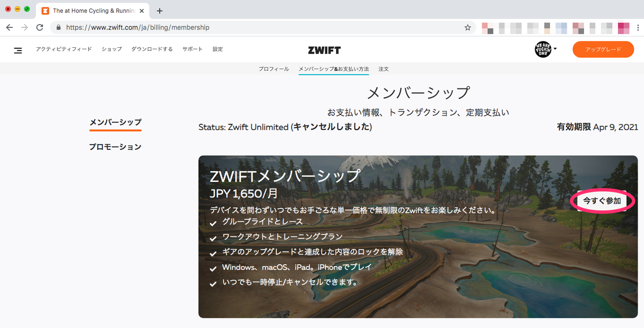Select メンバーシップ in left sidebar
The height and width of the screenshot is (328, 644).
point(115,122)
